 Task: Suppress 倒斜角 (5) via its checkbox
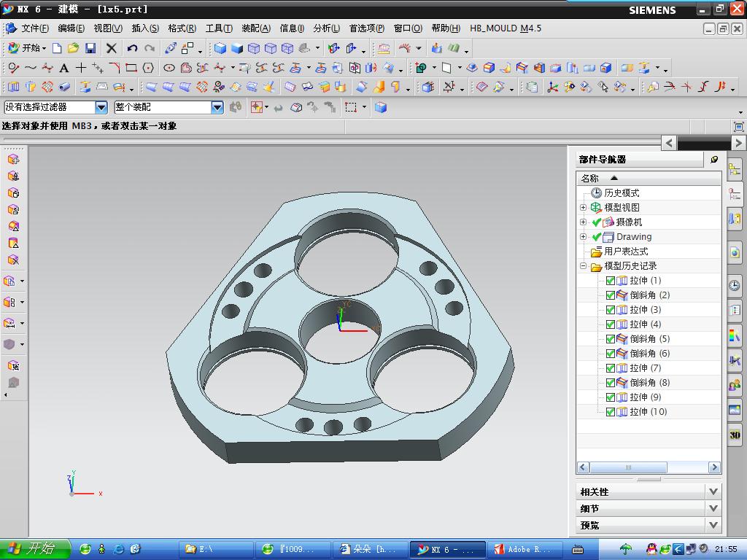611,339
